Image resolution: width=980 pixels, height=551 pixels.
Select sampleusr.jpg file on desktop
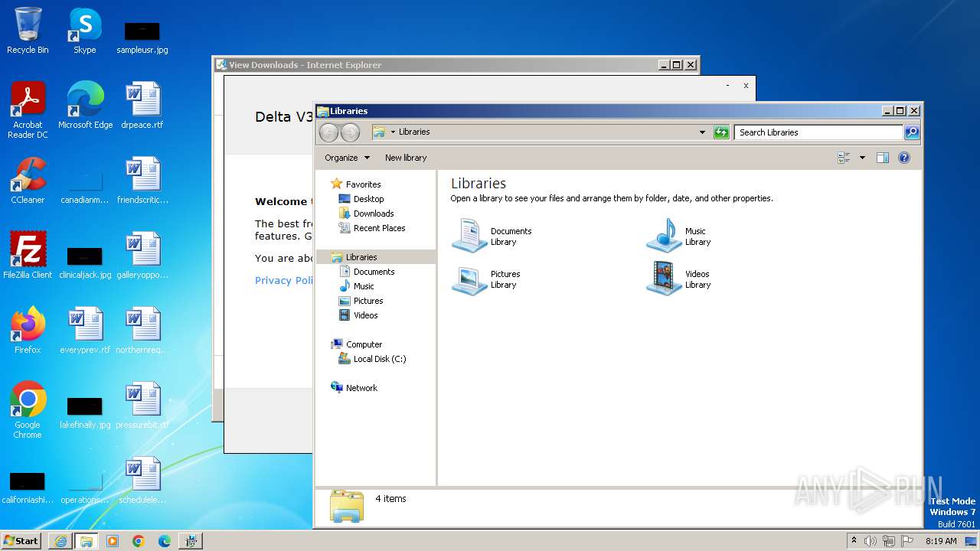[142, 38]
